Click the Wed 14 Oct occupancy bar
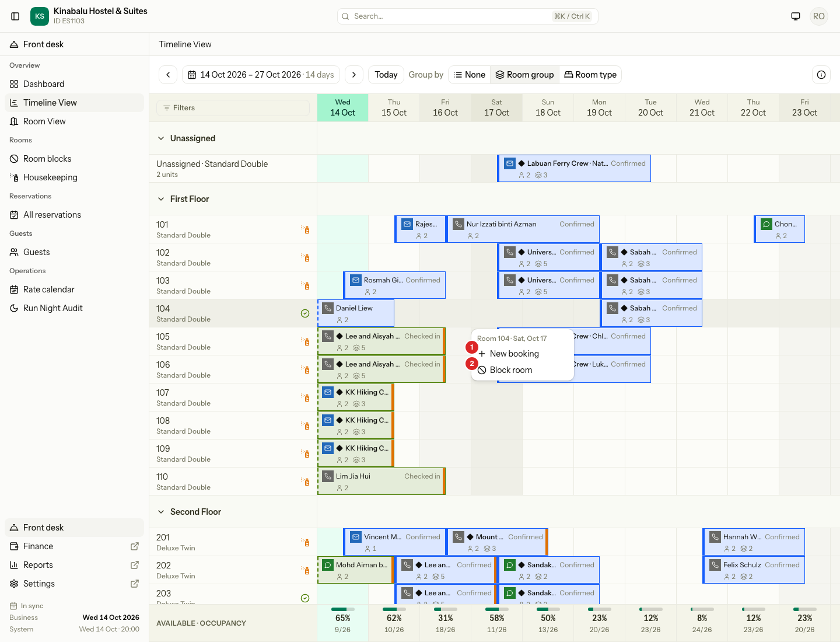 (343, 609)
